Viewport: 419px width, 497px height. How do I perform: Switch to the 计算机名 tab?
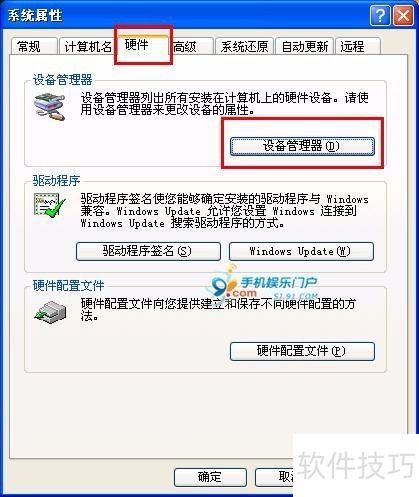tap(86, 46)
